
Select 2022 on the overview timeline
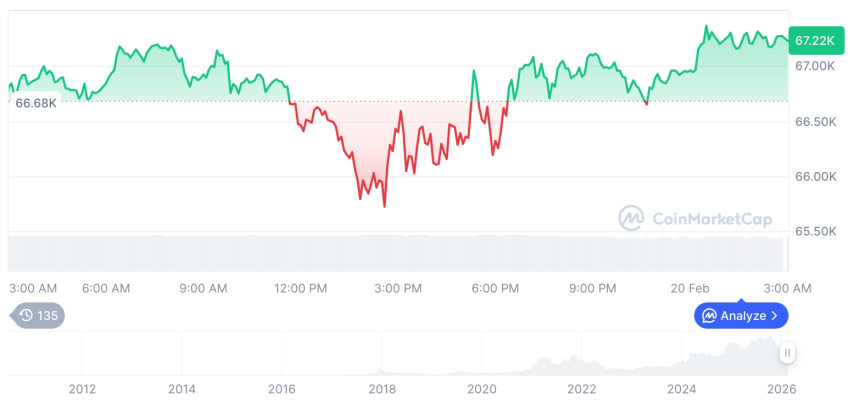point(582,389)
